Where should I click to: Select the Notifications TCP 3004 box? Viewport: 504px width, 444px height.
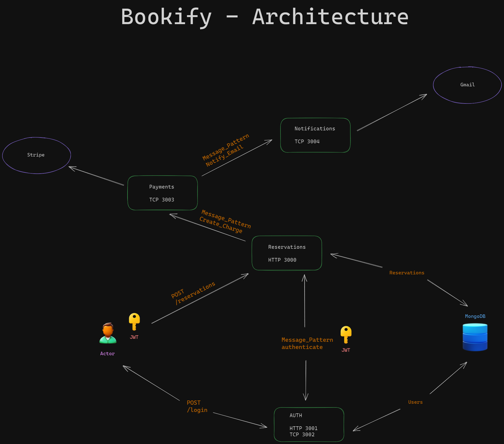315,135
